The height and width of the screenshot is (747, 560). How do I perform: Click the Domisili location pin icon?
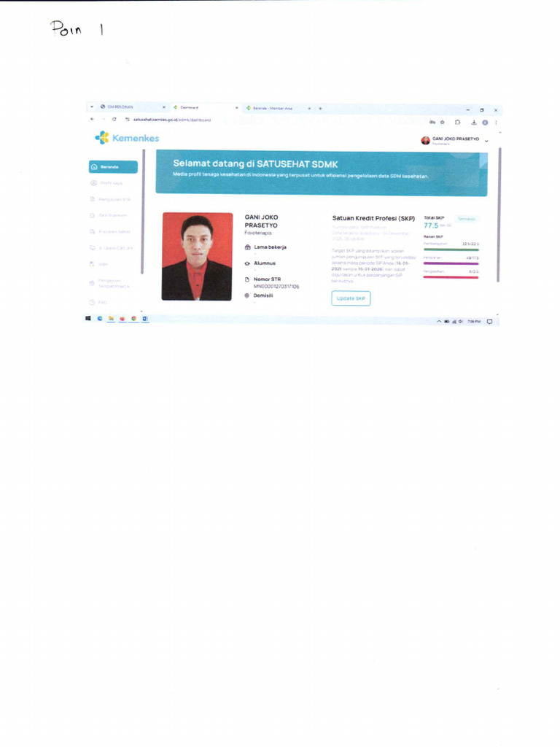247,296
